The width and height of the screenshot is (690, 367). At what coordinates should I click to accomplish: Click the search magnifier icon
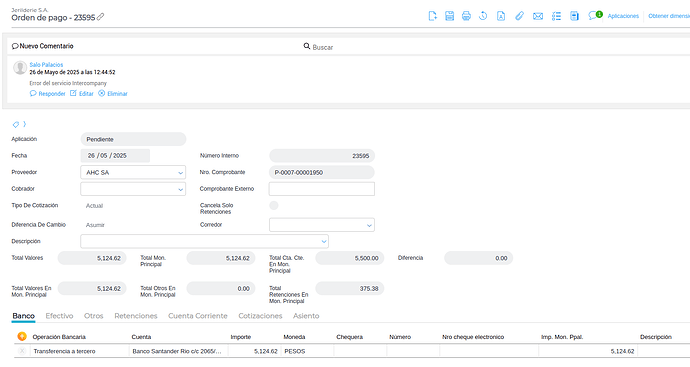point(307,46)
